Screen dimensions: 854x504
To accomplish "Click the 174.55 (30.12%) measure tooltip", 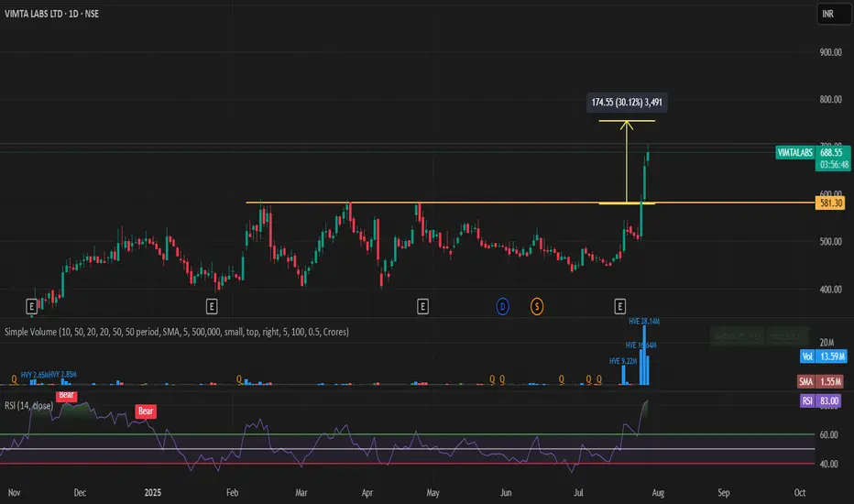I will click(x=627, y=102).
